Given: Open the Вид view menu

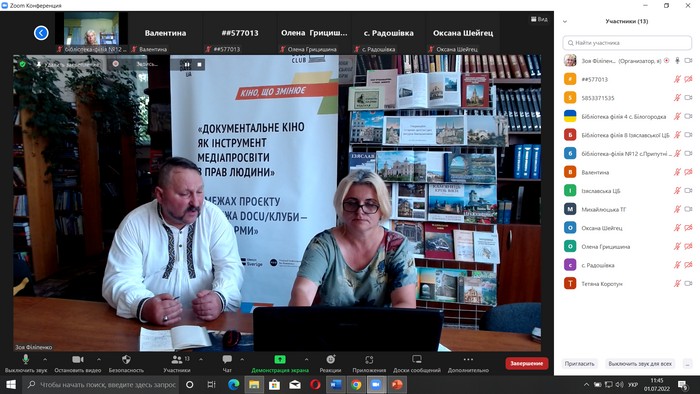Looking at the screenshot, I should point(539,19).
